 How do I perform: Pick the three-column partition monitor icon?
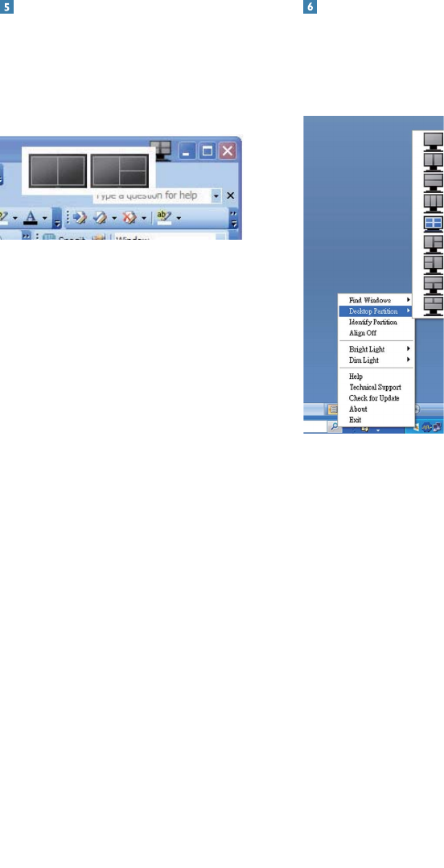(x=433, y=203)
